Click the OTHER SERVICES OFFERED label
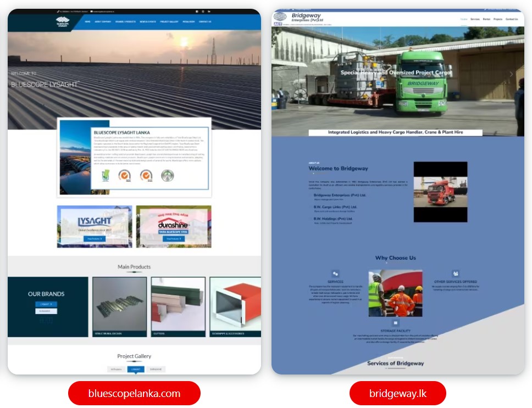 pyautogui.click(x=456, y=282)
